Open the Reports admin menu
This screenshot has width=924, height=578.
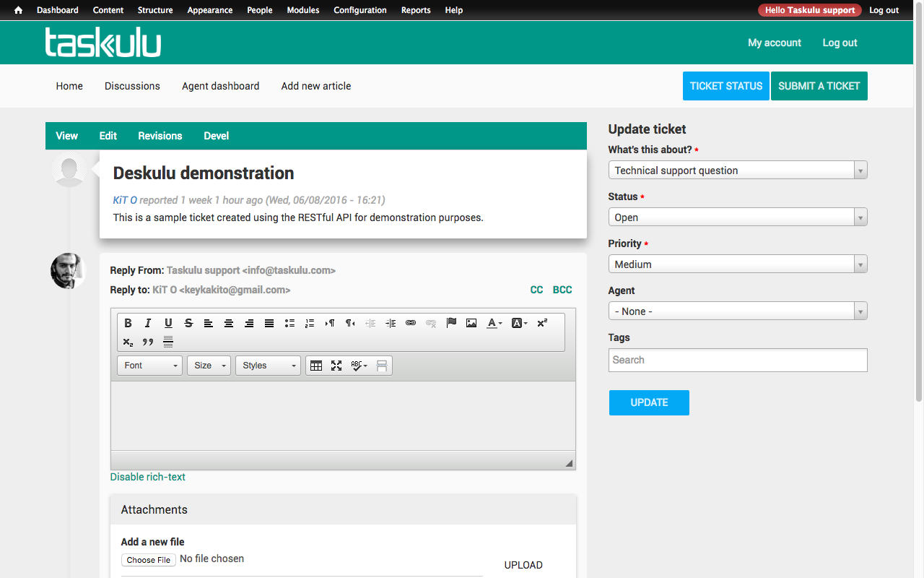click(416, 10)
